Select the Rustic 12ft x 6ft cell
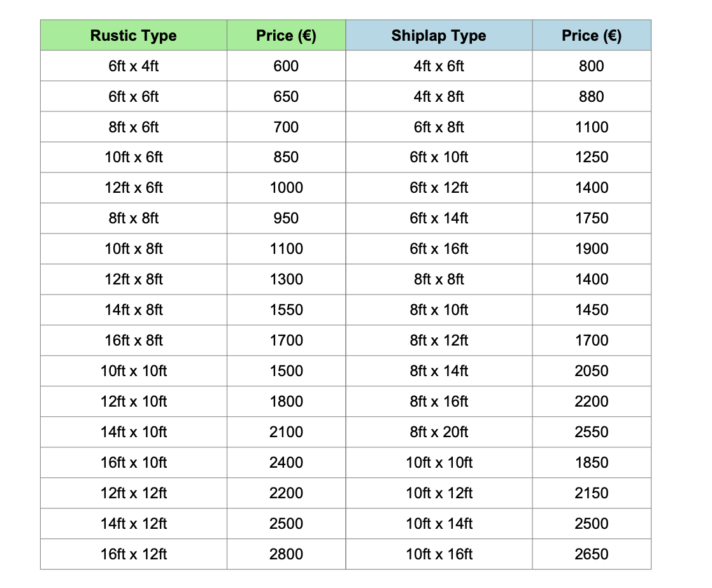 [133, 188]
